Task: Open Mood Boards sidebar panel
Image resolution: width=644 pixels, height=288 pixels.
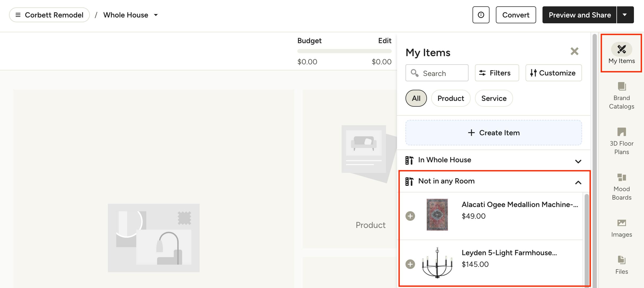Action: point(621,187)
